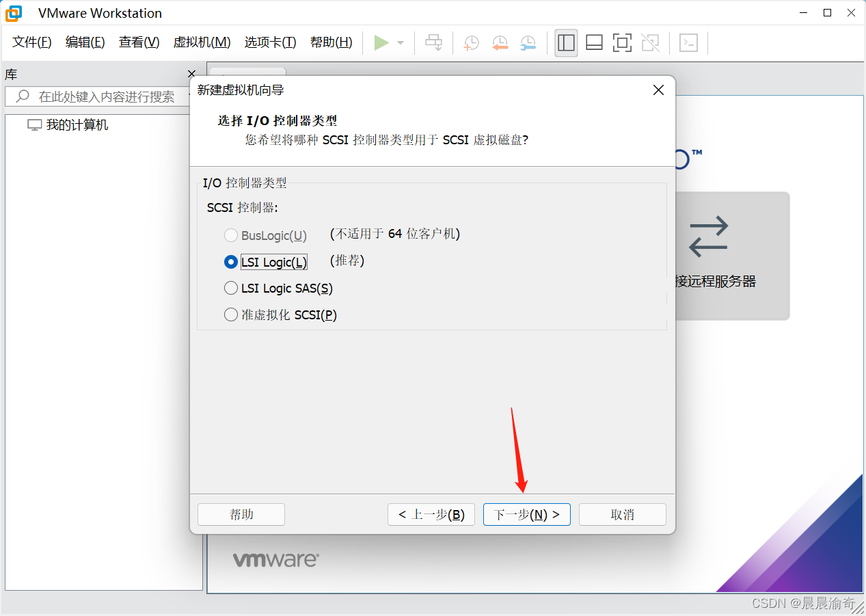Viewport: 866px width, 616px height.
Task: Open the 查看(V) menu
Action: coord(139,42)
